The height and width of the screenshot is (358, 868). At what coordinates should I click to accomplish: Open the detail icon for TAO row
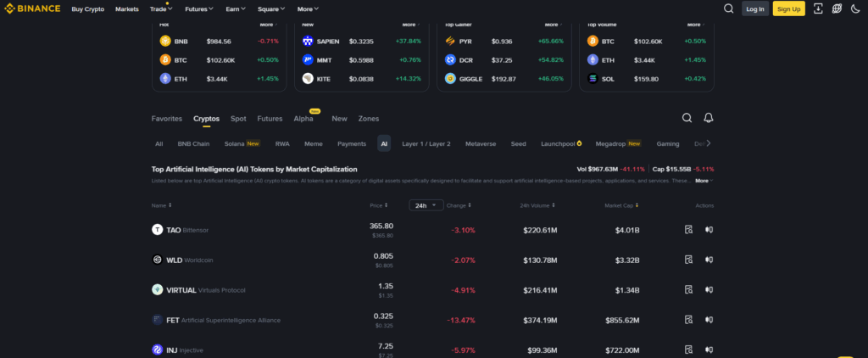point(688,230)
